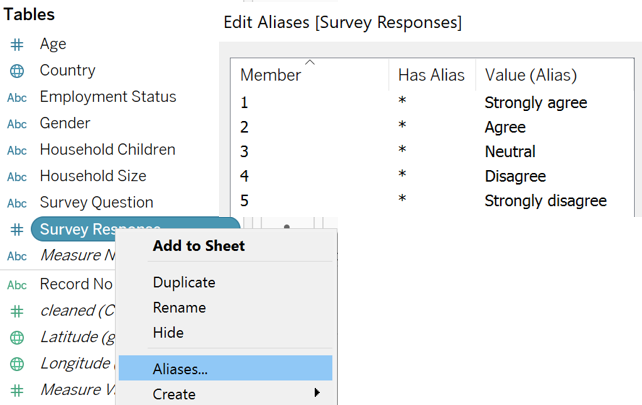Hide the field via Hide option
This screenshot has height=405, width=642.
coord(168,332)
